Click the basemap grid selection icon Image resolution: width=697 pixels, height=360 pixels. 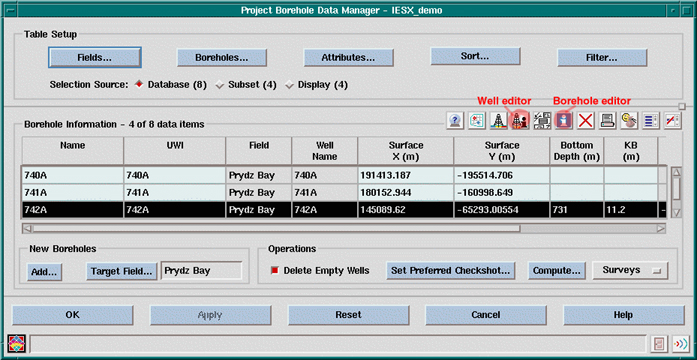coord(477,120)
